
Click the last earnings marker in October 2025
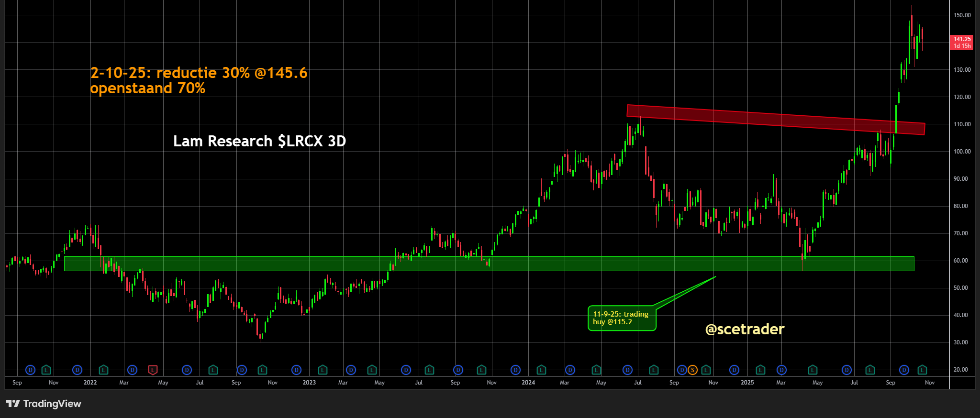pos(923,370)
